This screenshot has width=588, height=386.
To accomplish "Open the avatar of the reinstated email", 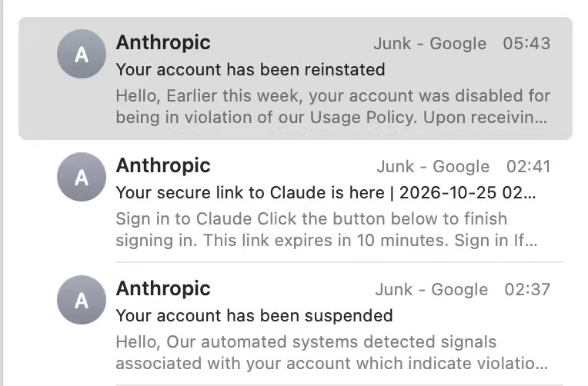I will point(82,54).
